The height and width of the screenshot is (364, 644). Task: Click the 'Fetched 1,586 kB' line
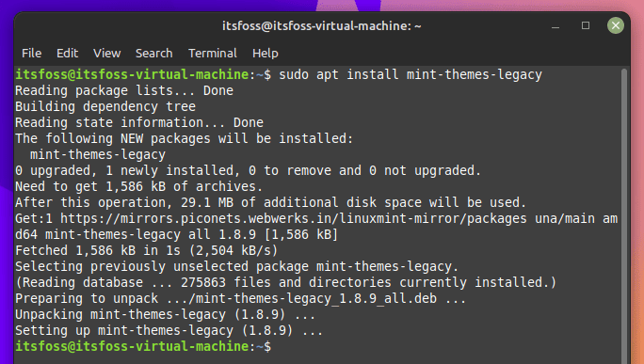point(146,250)
